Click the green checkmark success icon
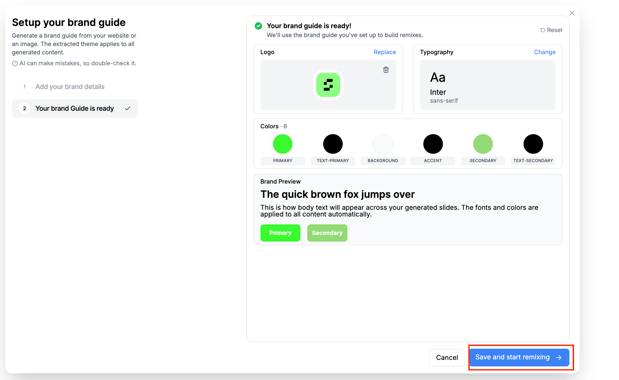The width and height of the screenshot is (619, 380). click(258, 26)
